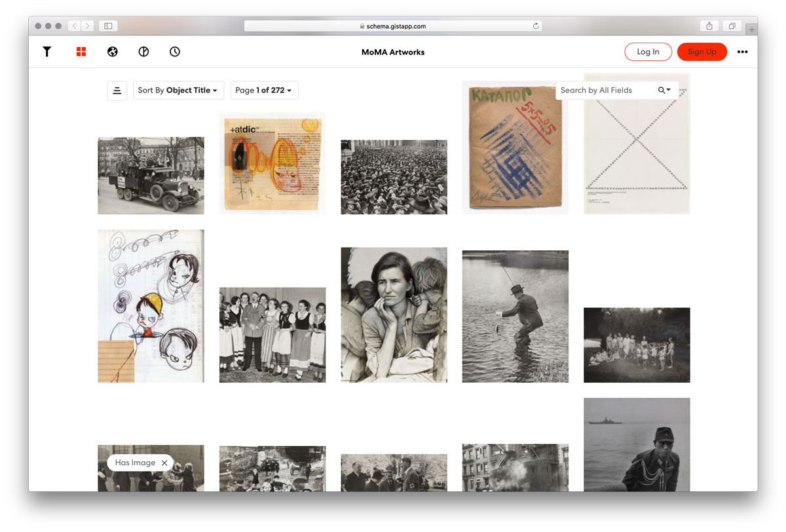The width and height of the screenshot is (786, 532).
Task: Open the Page 1 of 272 dropdown
Action: pyautogui.click(x=265, y=90)
